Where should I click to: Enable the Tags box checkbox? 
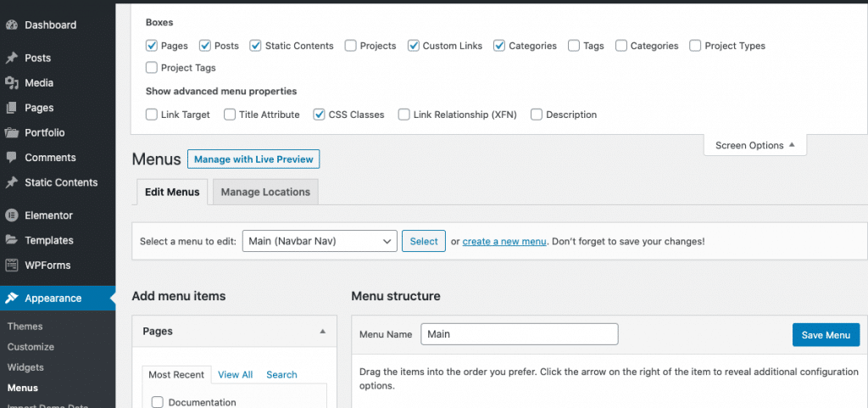click(574, 46)
